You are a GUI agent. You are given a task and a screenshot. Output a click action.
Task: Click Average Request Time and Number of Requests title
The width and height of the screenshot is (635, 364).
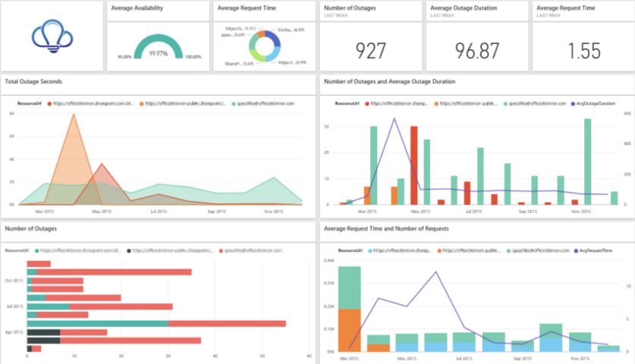[x=386, y=228]
